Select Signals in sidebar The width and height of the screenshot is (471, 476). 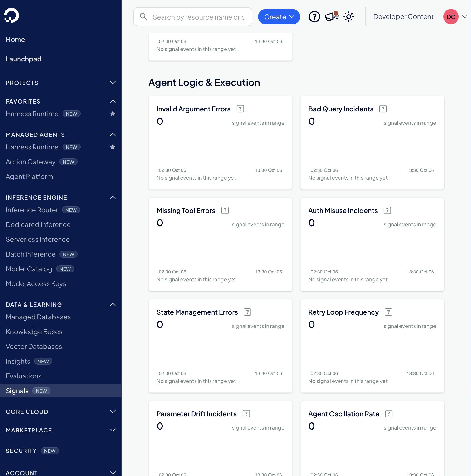pos(61,391)
